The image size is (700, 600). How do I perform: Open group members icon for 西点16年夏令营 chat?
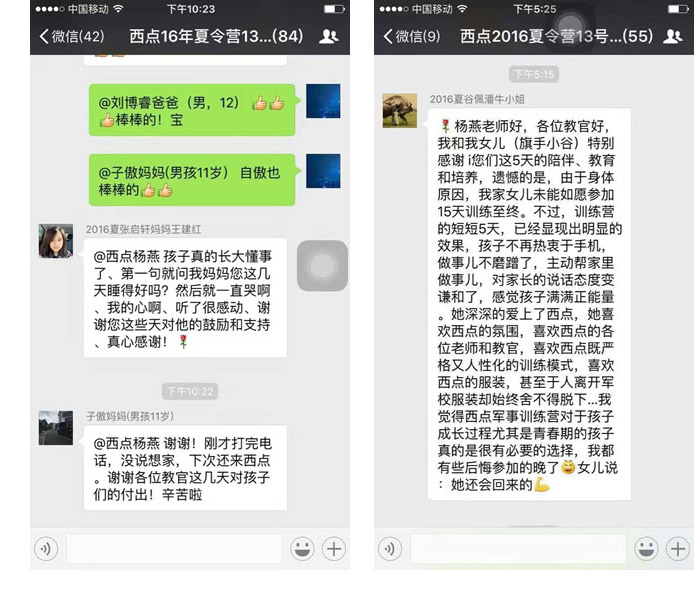tap(329, 36)
